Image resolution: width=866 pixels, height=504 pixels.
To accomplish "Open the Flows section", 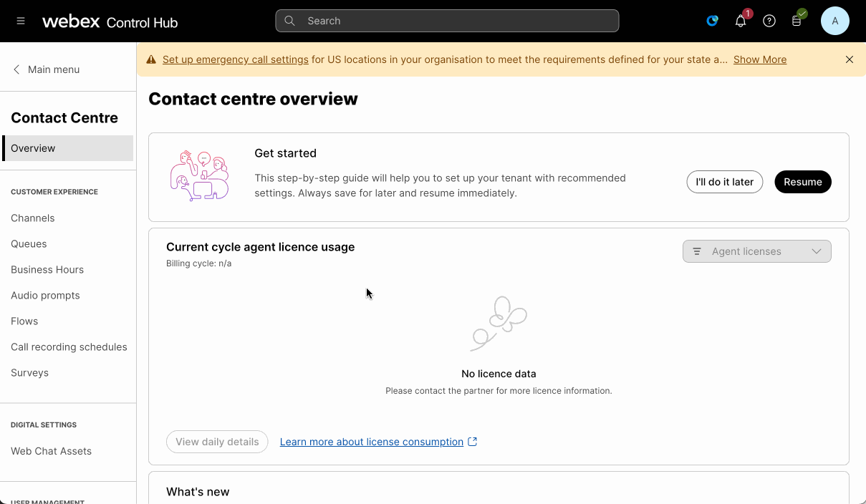I will pyautogui.click(x=24, y=321).
